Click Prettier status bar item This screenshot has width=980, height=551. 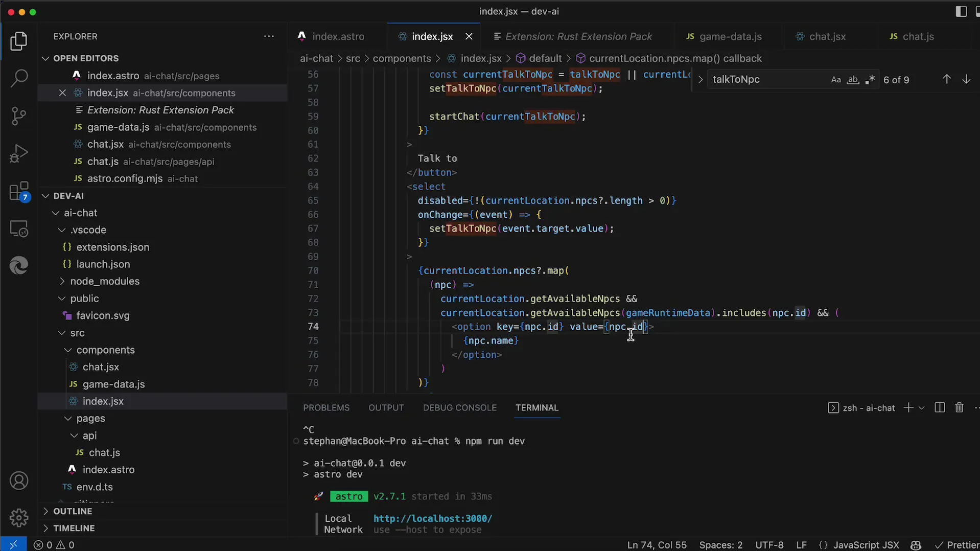coord(956,545)
